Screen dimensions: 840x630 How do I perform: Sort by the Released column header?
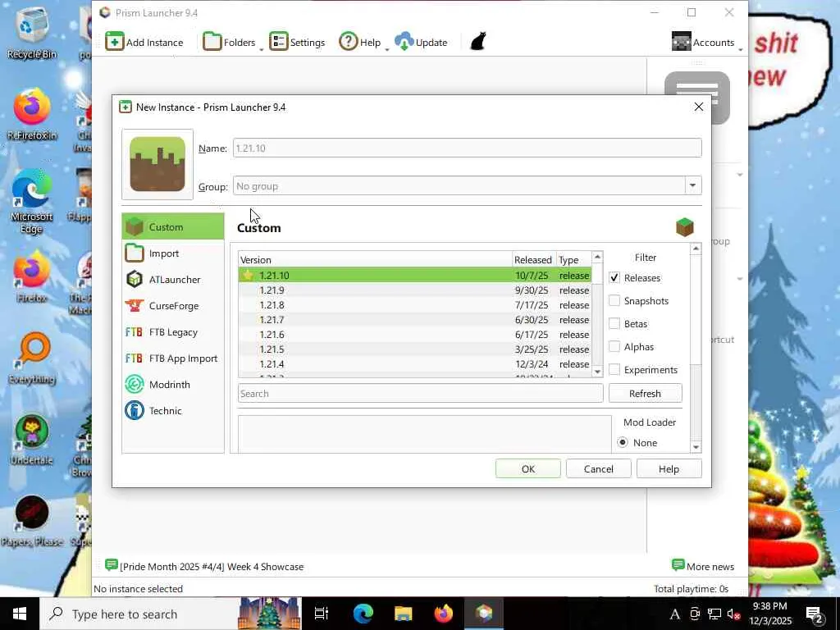click(x=533, y=260)
